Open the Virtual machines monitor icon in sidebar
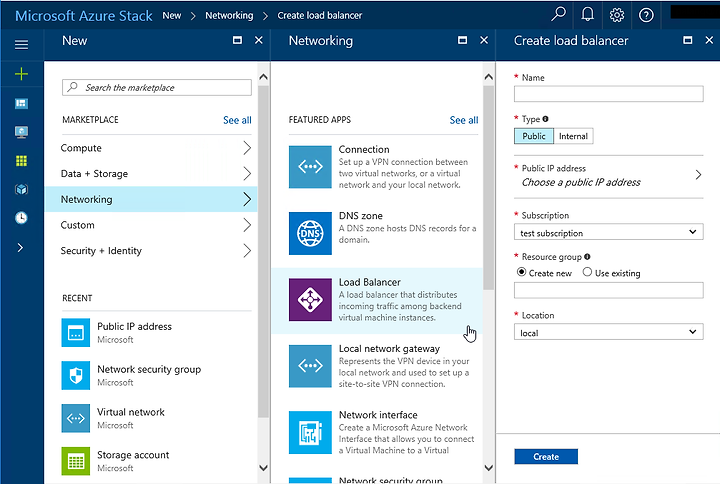The height and width of the screenshot is (484, 720). (21, 132)
